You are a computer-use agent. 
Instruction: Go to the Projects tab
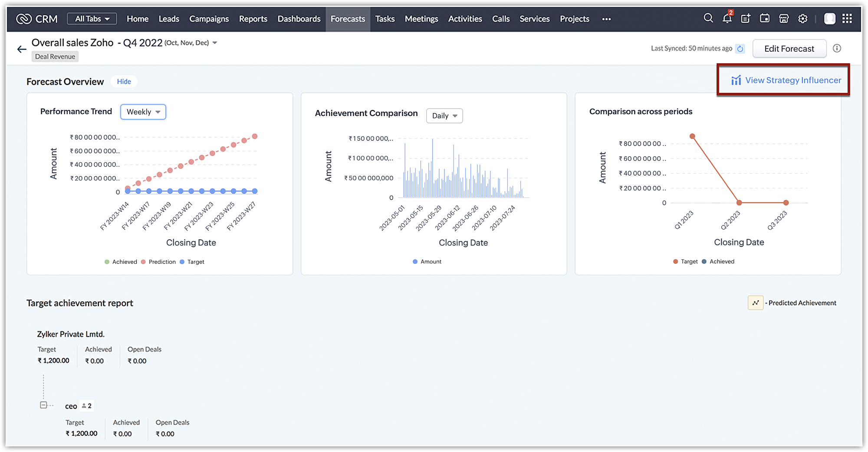click(x=575, y=19)
